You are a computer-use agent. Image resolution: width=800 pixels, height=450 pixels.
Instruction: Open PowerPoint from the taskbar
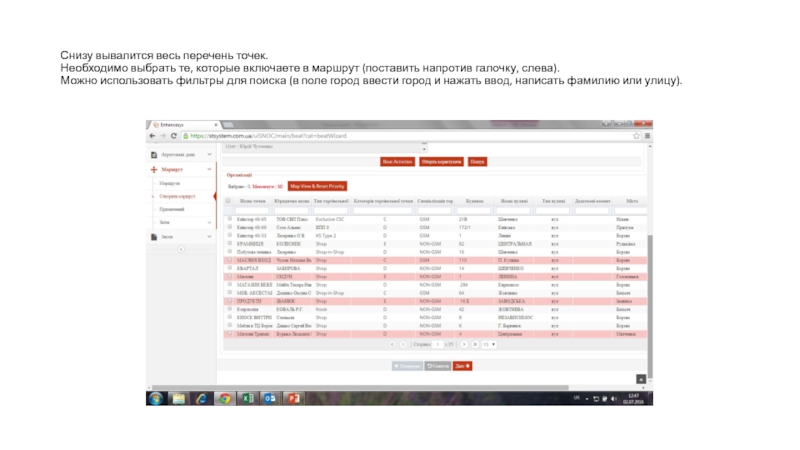pyautogui.click(x=295, y=398)
